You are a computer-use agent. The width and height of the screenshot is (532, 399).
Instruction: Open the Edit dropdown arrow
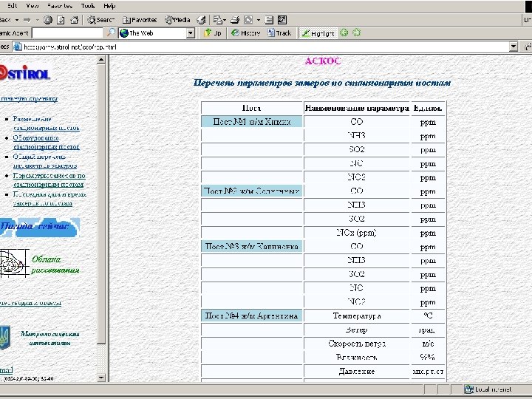(258, 20)
